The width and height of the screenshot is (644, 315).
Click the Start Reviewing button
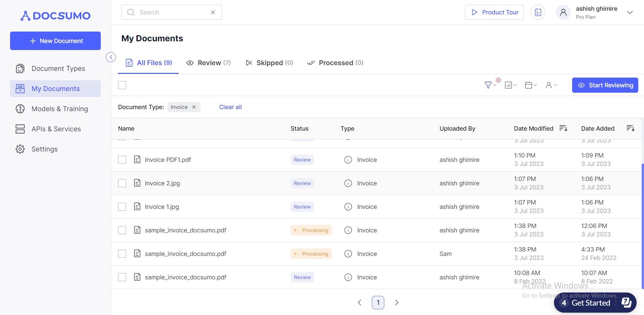605,85
